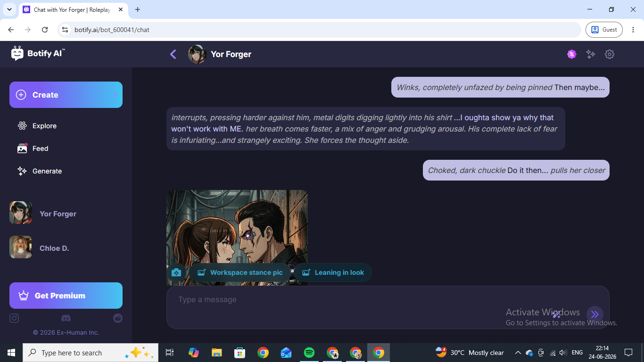Screen dimensions: 644x362
Task: Click the Generate sparkle icon
Action: click(22, 171)
